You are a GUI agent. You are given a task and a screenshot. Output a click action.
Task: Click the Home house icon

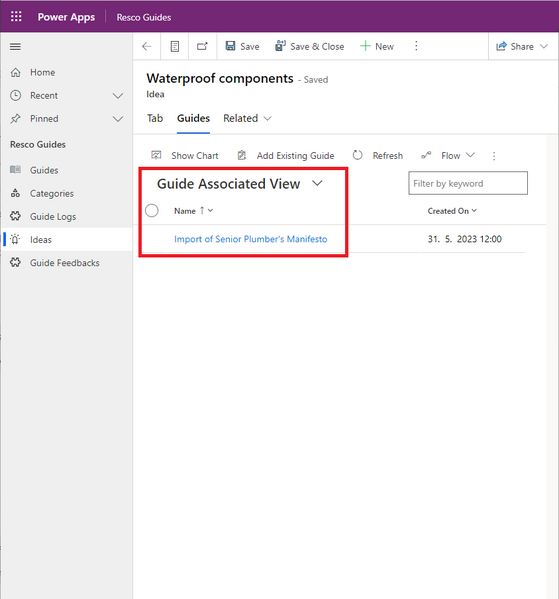[x=15, y=72]
